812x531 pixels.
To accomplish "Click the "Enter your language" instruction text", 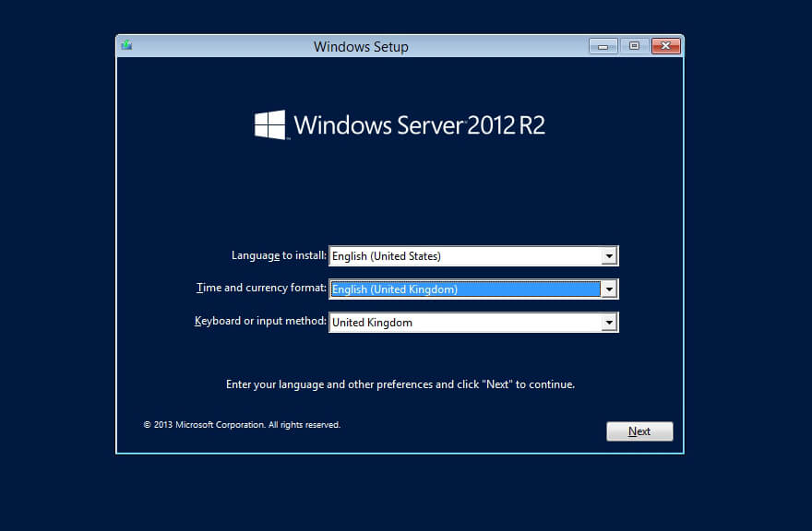I will pyautogui.click(x=400, y=384).
